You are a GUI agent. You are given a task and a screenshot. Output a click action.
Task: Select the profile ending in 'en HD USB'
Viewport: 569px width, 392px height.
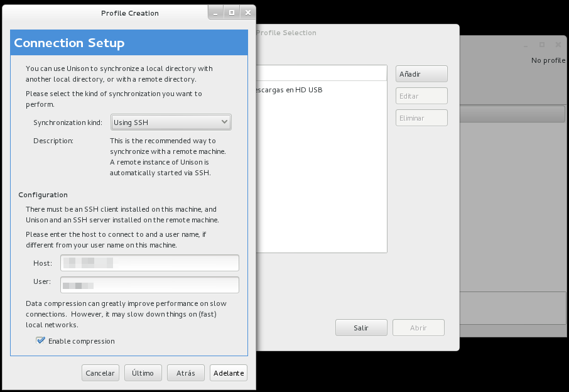(322, 90)
